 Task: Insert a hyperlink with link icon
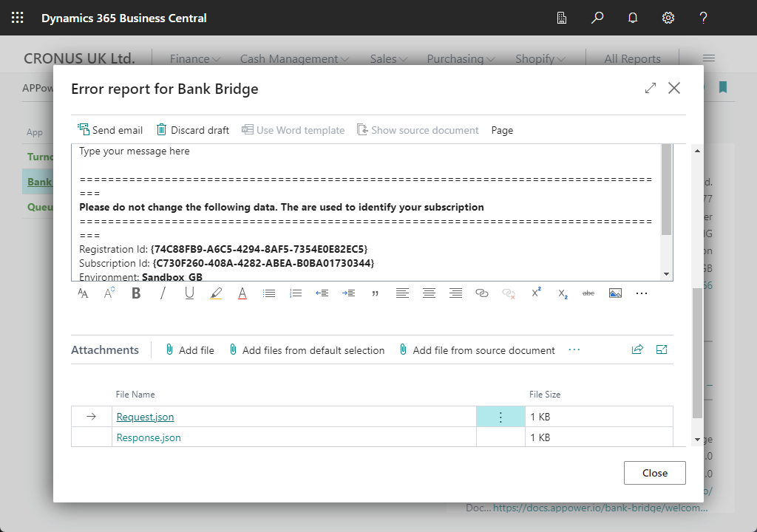click(482, 293)
